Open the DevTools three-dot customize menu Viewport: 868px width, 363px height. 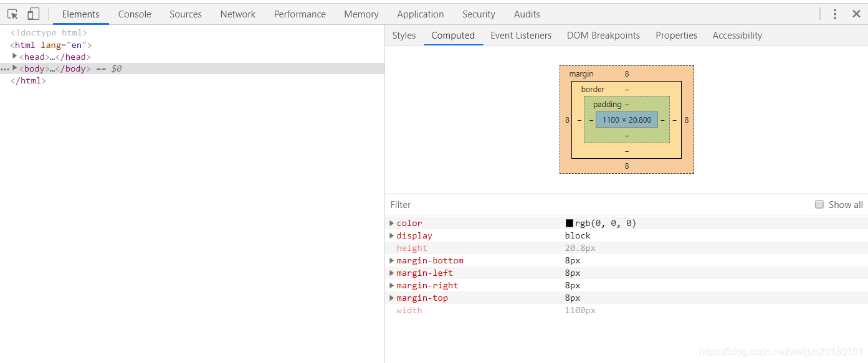(x=835, y=14)
